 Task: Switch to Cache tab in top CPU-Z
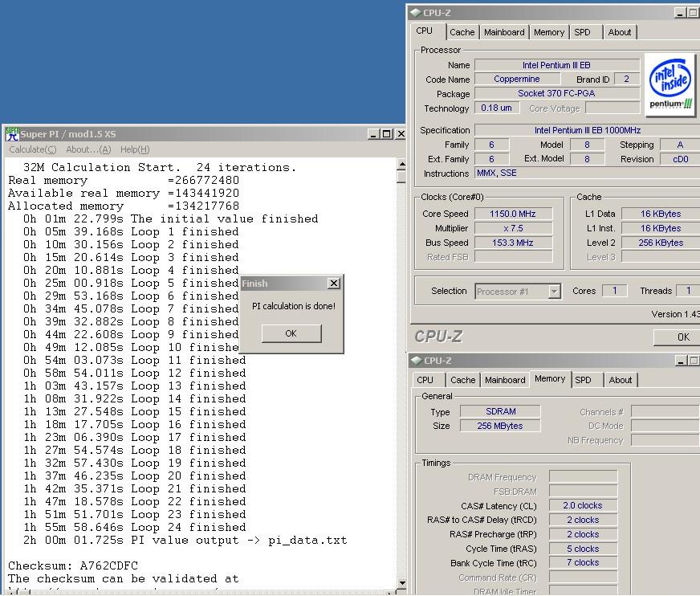point(462,32)
